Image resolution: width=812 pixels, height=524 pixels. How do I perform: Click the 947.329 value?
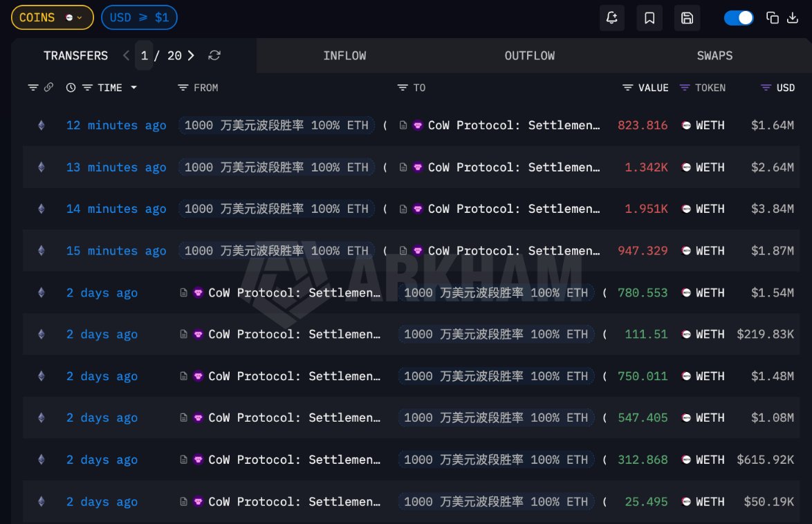[x=642, y=251]
